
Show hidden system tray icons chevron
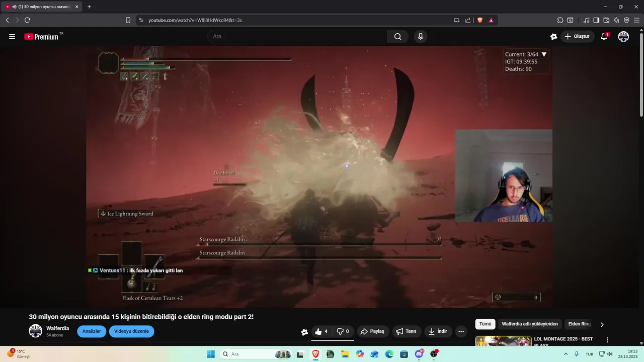pos(566,354)
